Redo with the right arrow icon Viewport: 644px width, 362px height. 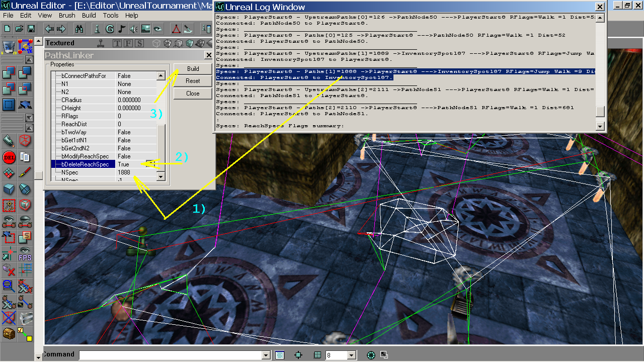pyautogui.click(x=61, y=29)
